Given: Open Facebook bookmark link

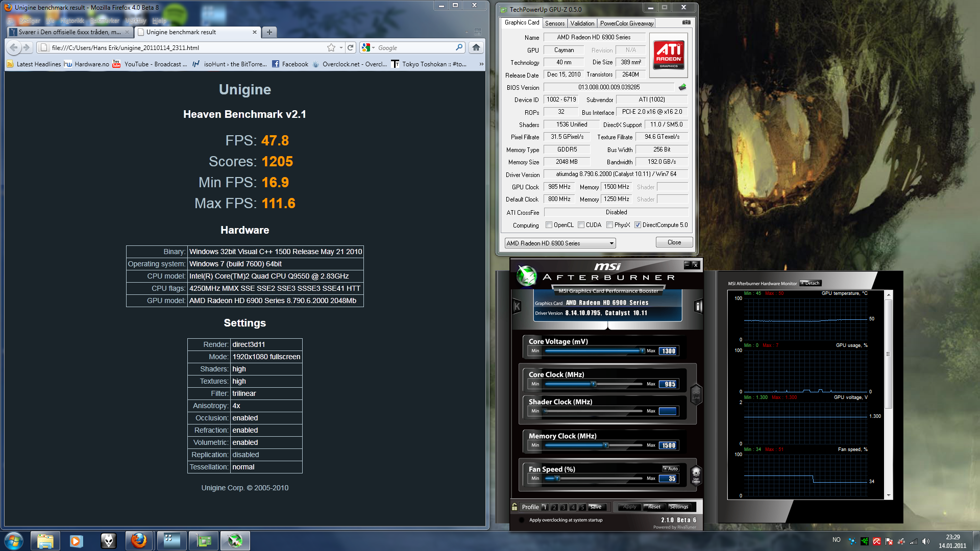Looking at the screenshot, I should click(290, 64).
